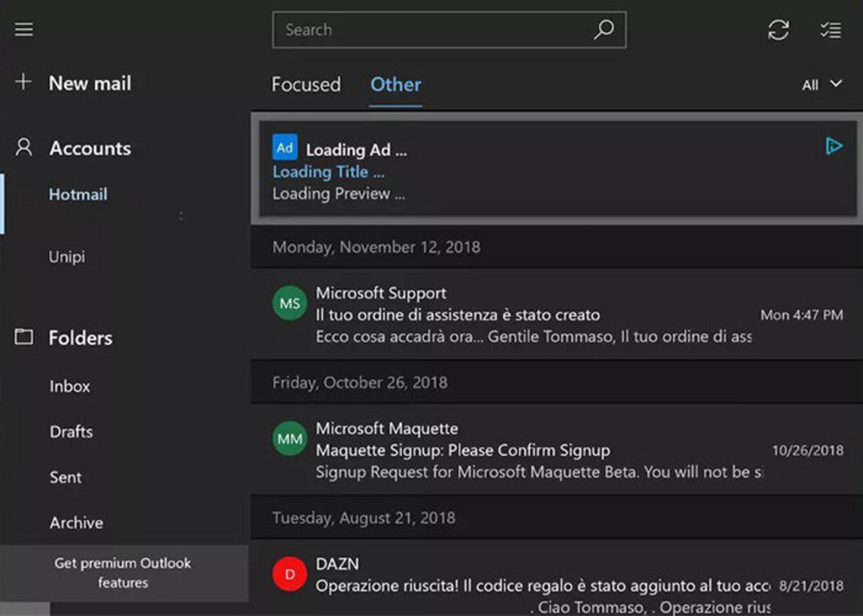Open the Drafts folder
Image resolution: width=863 pixels, height=616 pixels.
coord(71,432)
